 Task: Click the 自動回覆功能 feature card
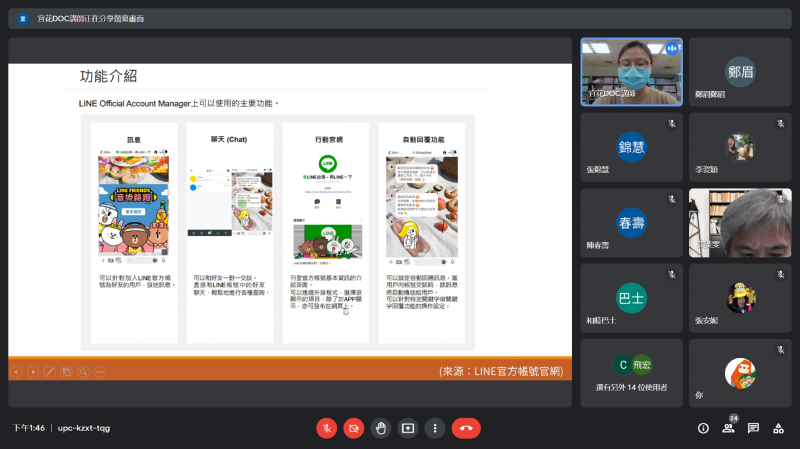coord(421,233)
